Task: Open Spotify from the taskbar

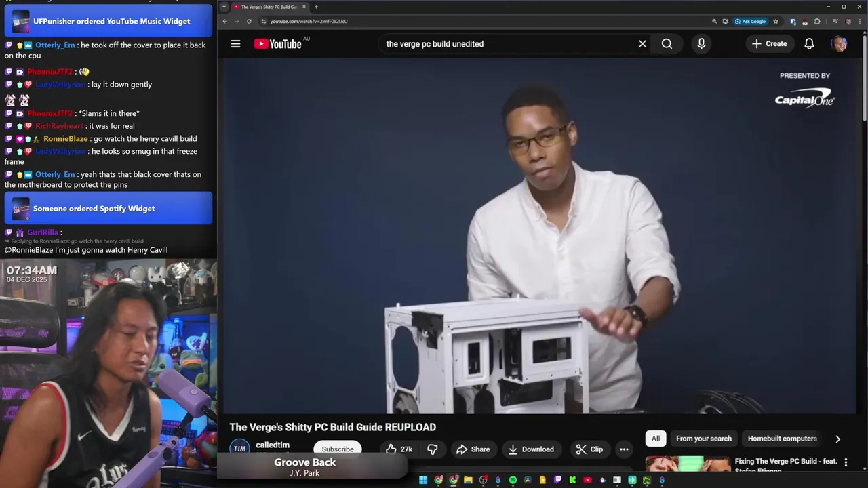Action: pyautogui.click(x=513, y=480)
